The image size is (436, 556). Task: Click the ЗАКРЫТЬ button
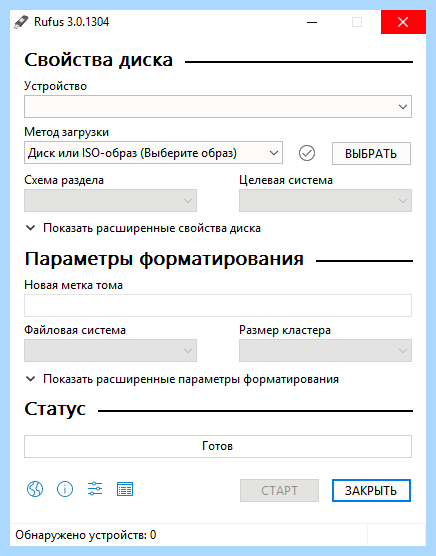[x=371, y=490]
